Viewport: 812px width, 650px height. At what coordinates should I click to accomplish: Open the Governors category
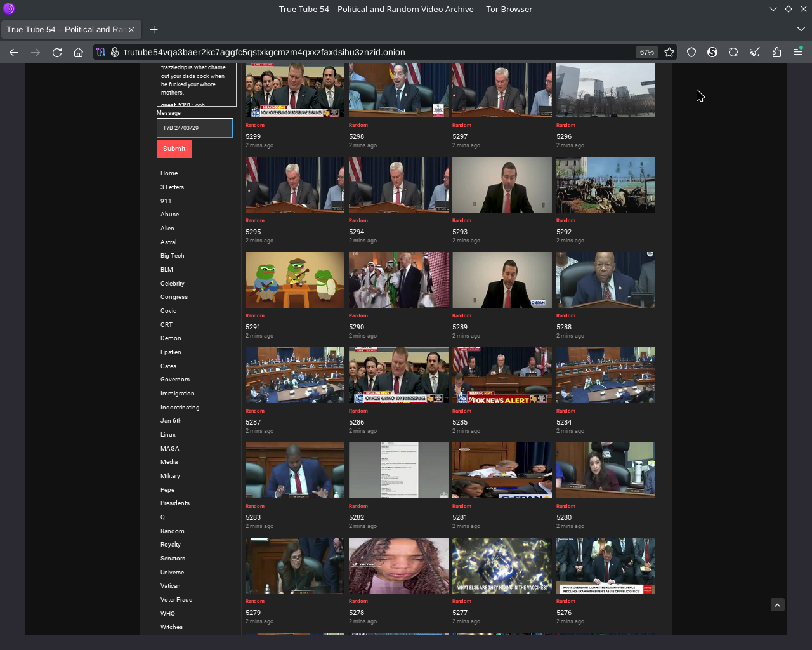tap(175, 380)
